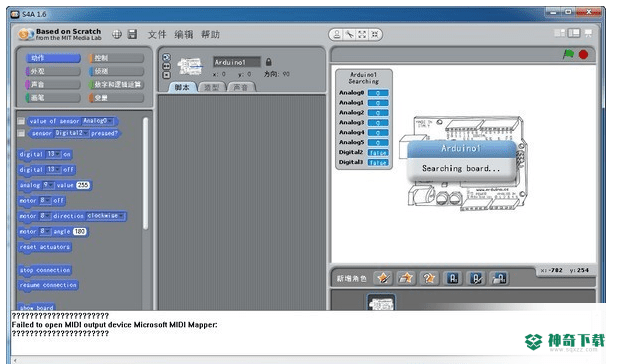Screen dimensions: 617x364
Task: Click the Arduino1 sprite preview thumbnail
Action: [190, 66]
